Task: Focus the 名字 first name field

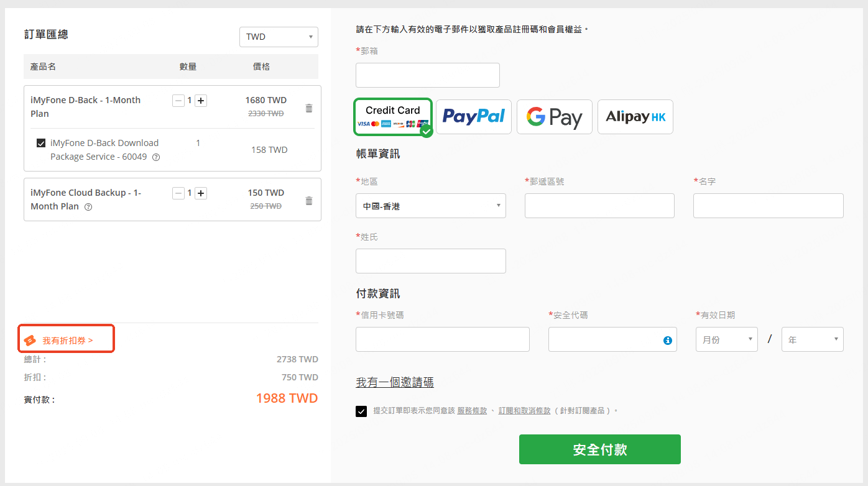Action: coord(769,206)
